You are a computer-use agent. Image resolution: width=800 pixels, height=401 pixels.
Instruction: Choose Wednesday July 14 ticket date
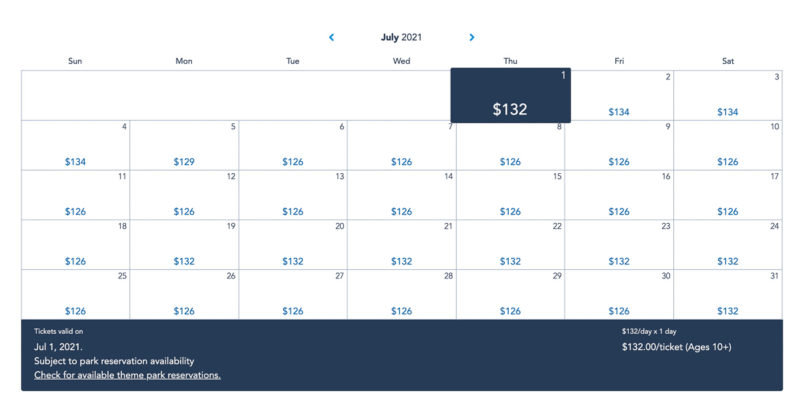pyautogui.click(x=402, y=195)
